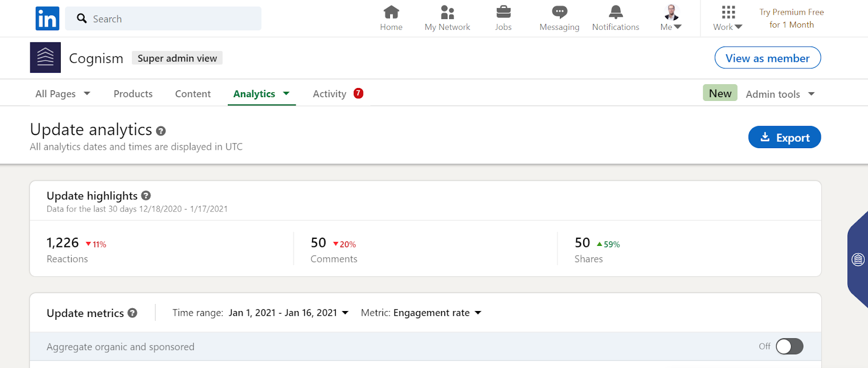Image resolution: width=868 pixels, height=368 pixels.
Task: Click help icon beside Update metrics
Action: 132,313
